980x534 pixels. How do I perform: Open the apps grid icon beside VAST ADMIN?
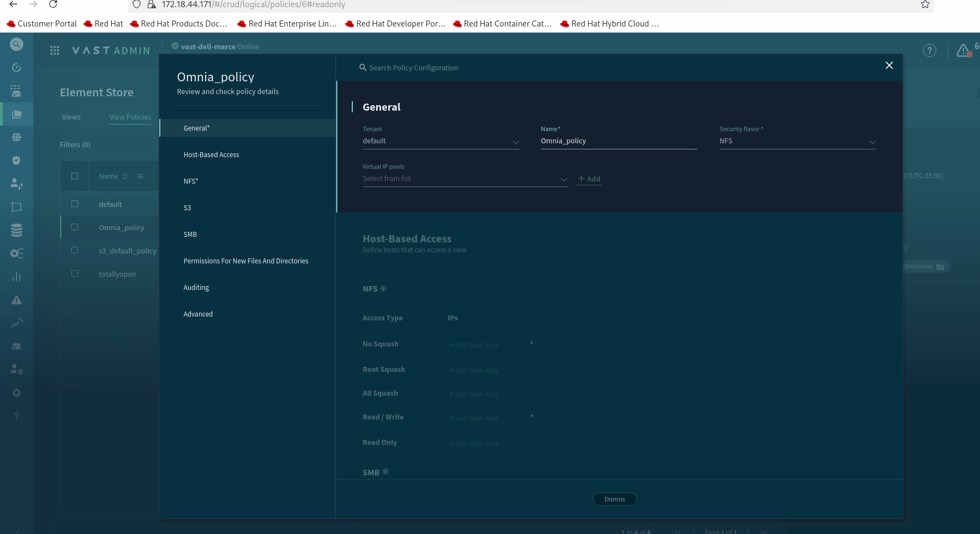pyautogui.click(x=55, y=50)
